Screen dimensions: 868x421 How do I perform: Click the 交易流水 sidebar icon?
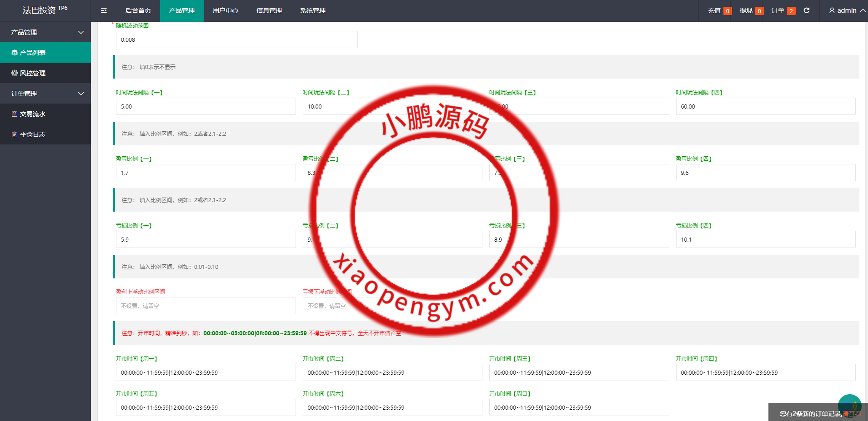[14, 114]
